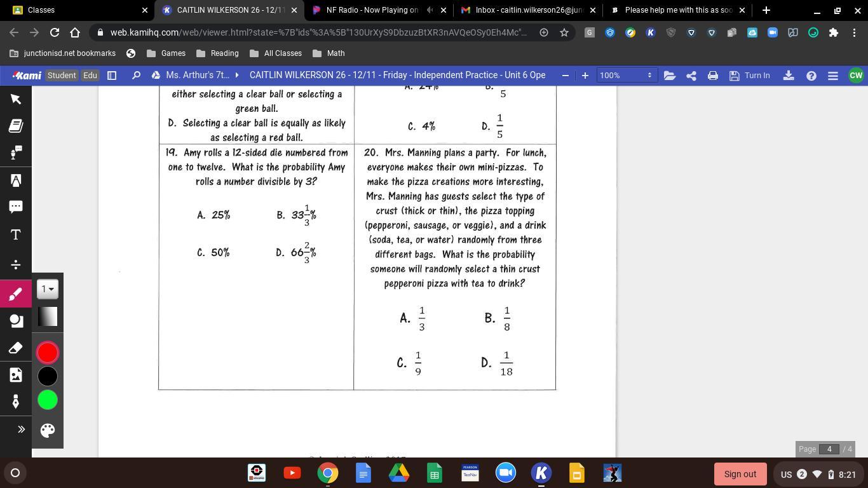Select the Kami cursor select tool
The image size is (868, 488).
pos(16,99)
